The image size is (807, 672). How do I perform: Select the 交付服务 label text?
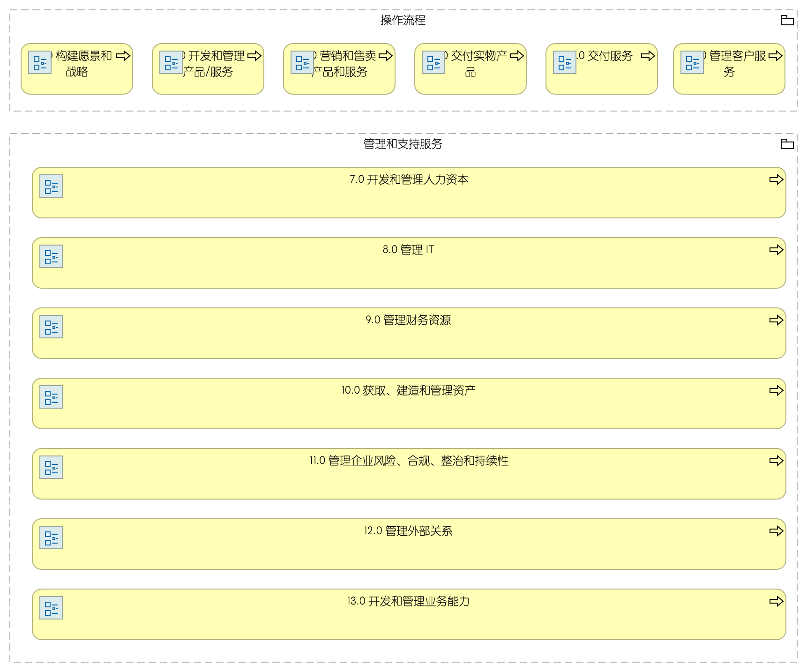point(605,56)
